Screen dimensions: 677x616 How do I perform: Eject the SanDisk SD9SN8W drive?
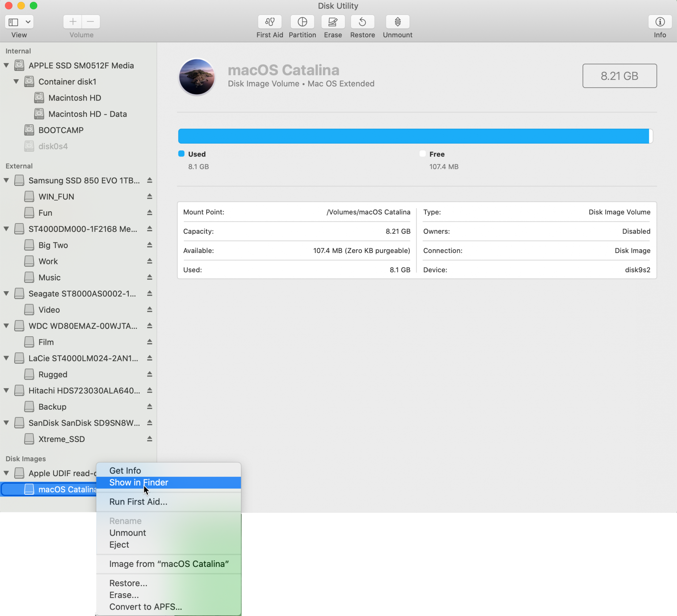click(x=149, y=423)
